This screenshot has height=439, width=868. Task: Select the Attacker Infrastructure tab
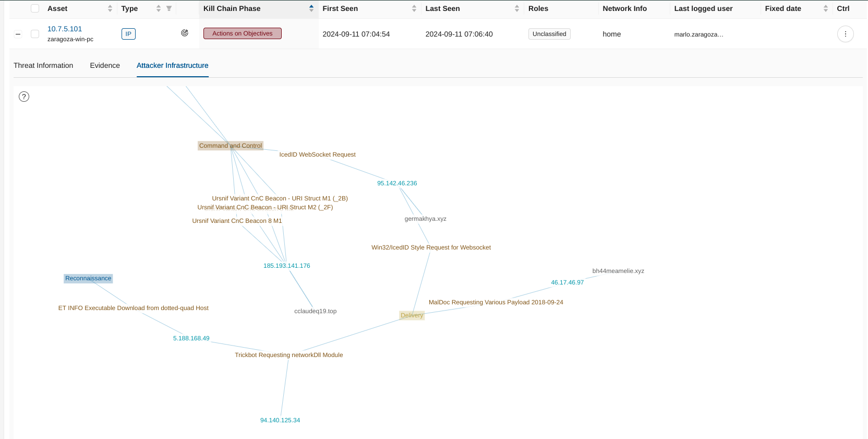pyautogui.click(x=172, y=65)
